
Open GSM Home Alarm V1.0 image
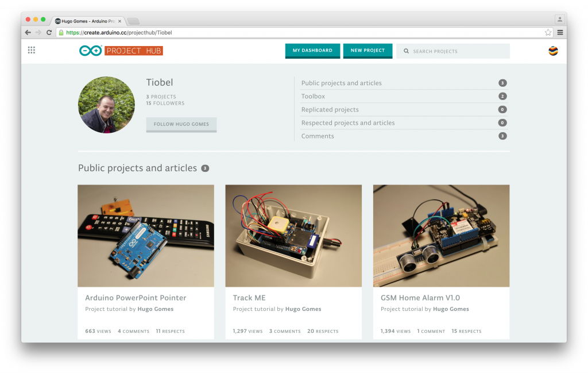(442, 236)
